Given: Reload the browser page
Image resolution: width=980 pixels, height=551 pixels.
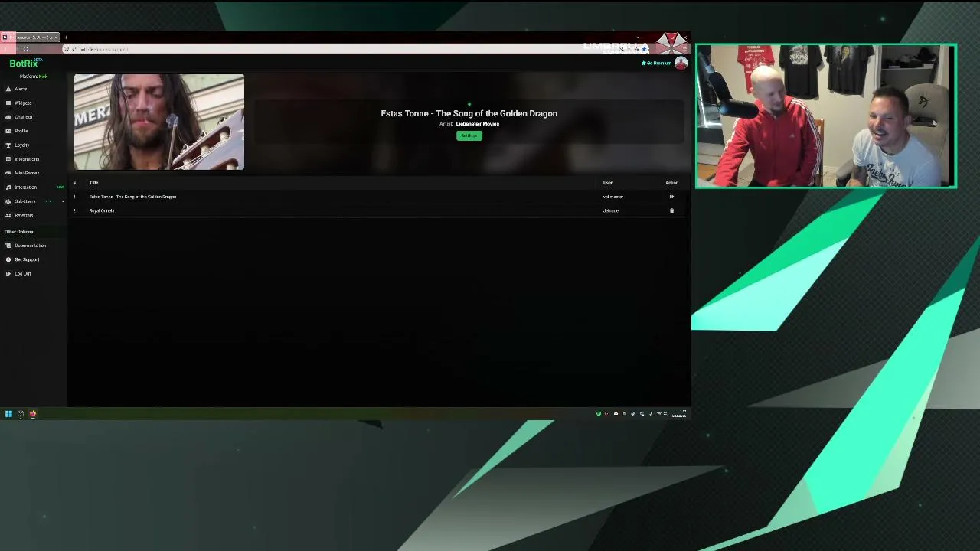Looking at the screenshot, I should click(25, 49).
